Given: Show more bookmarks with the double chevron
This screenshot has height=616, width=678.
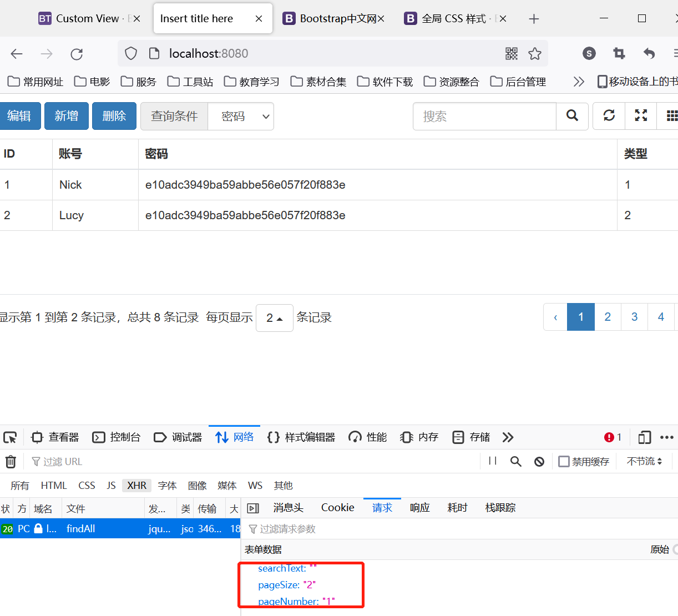Looking at the screenshot, I should coord(579,82).
